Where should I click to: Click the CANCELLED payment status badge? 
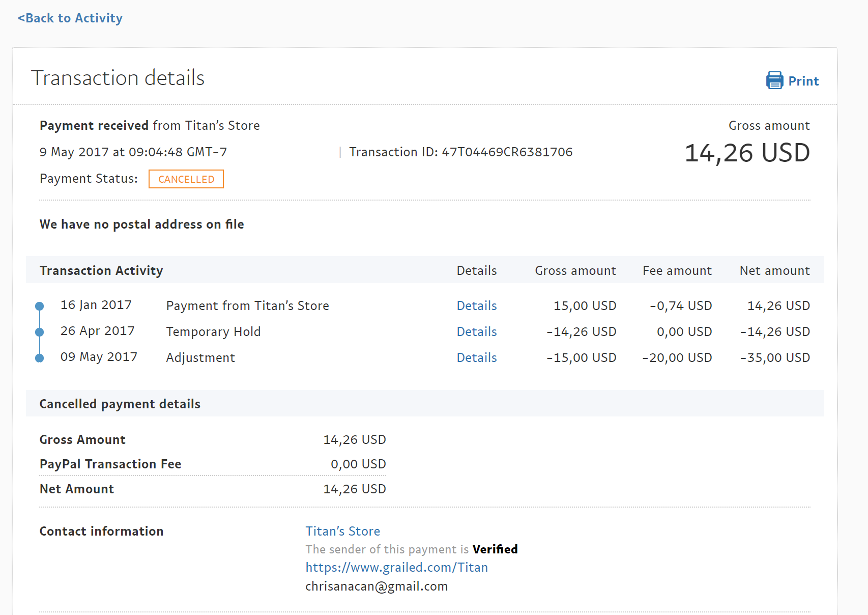tap(186, 179)
